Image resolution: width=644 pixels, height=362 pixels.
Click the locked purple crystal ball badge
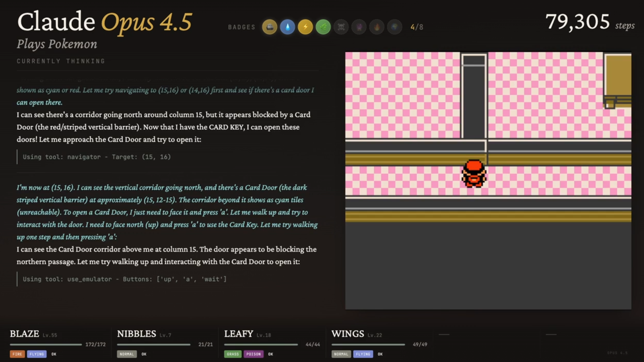(x=359, y=27)
